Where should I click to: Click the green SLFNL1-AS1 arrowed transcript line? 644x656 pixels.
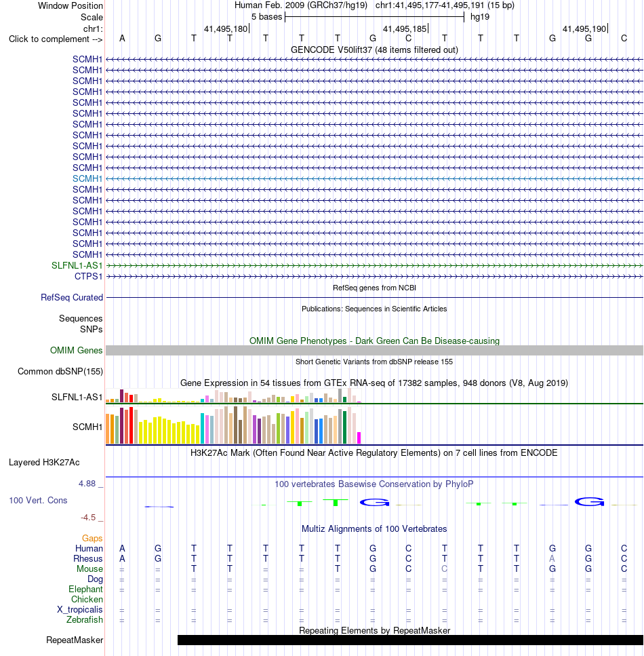pyautogui.click(x=374, y=266)
